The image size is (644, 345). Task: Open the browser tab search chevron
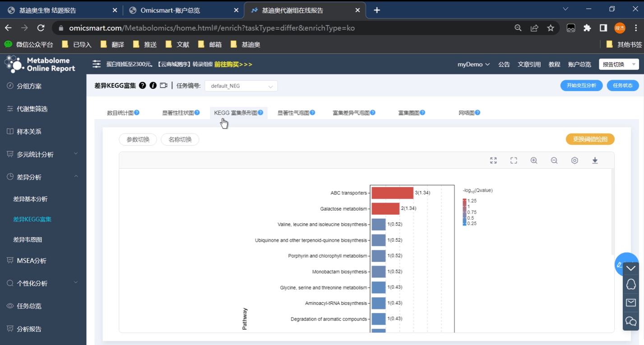coord(566,9)
